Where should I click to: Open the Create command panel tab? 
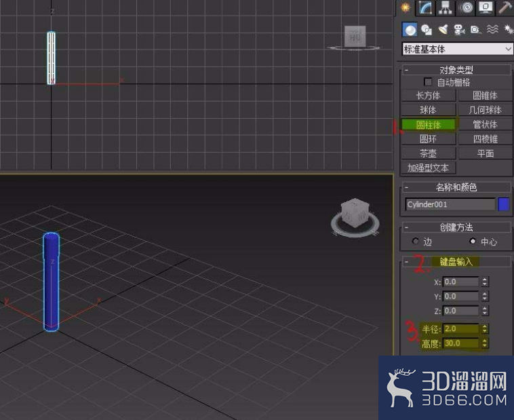click(x=406, y=7)
